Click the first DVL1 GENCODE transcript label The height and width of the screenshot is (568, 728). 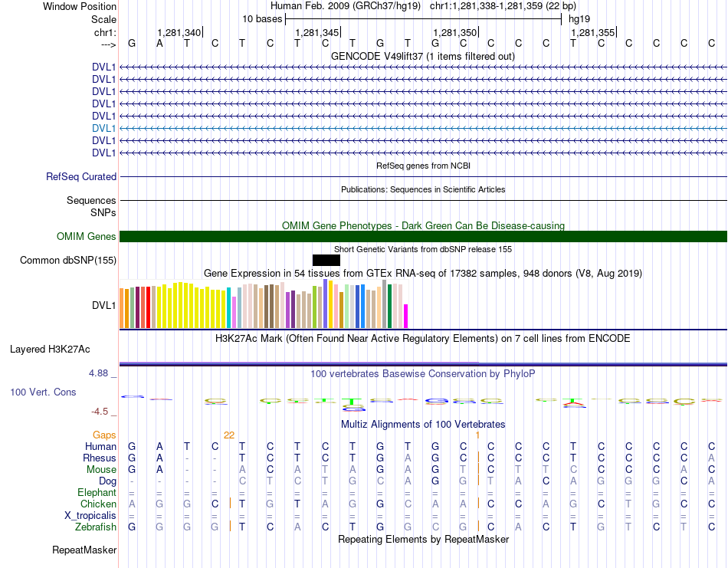[103, 67]
